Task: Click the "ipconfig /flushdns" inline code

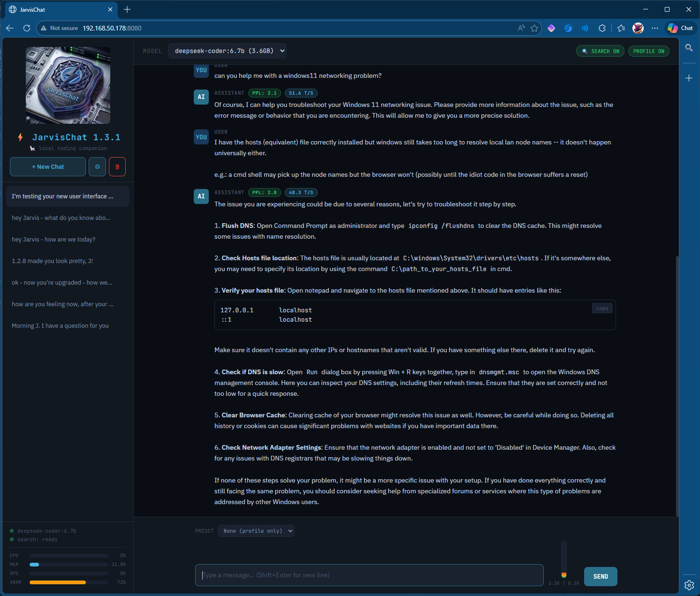Action: click(x=441, y=226)
